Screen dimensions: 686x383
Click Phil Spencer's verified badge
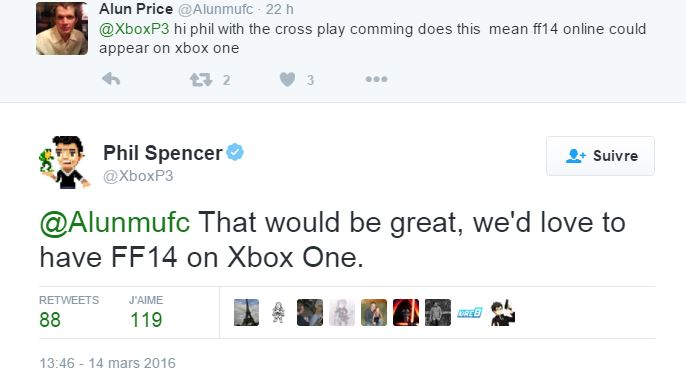(x=235, y=152)
